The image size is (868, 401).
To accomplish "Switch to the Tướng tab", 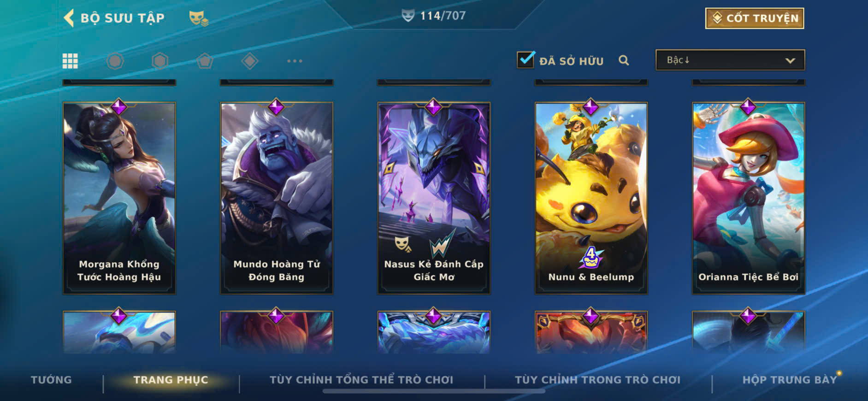I will tap(51, 380).
